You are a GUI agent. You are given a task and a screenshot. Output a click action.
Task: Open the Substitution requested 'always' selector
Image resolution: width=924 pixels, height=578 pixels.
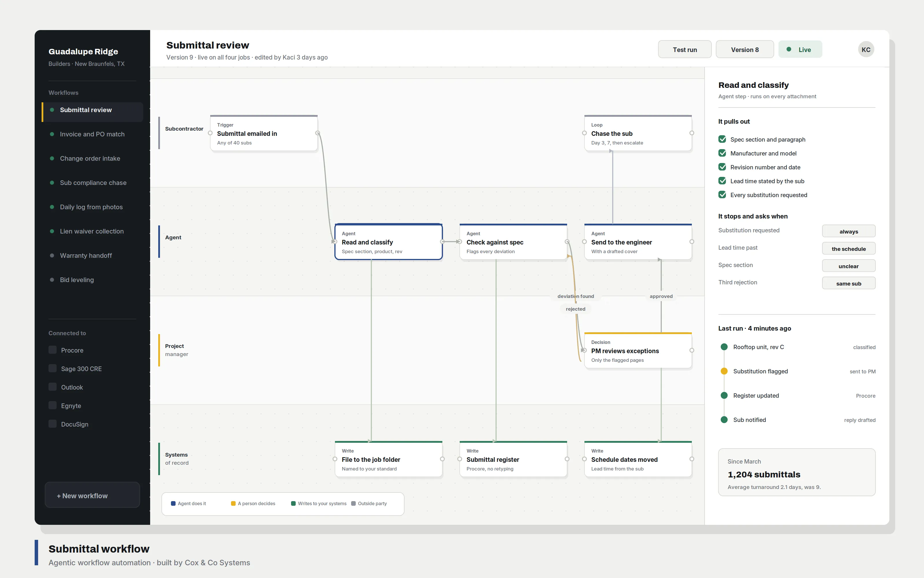click(x=848, y=231)
